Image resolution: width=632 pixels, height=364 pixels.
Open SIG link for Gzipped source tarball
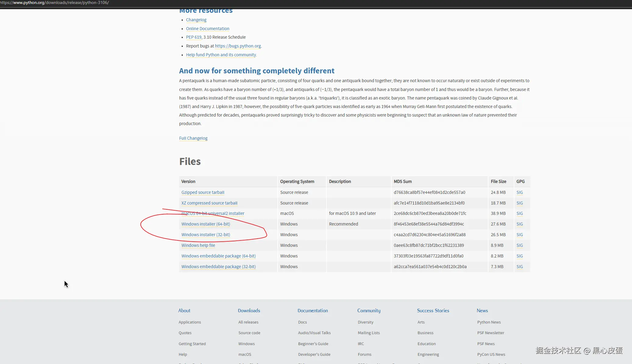click(x=520, y=192)
